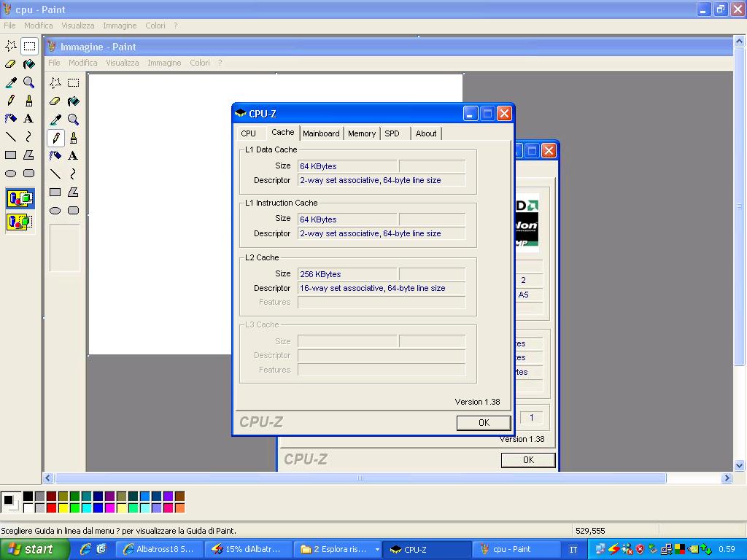Choose the Eraser tool in the cpu - Paint toolbox

pyautogui.click(x=11, y=64)
